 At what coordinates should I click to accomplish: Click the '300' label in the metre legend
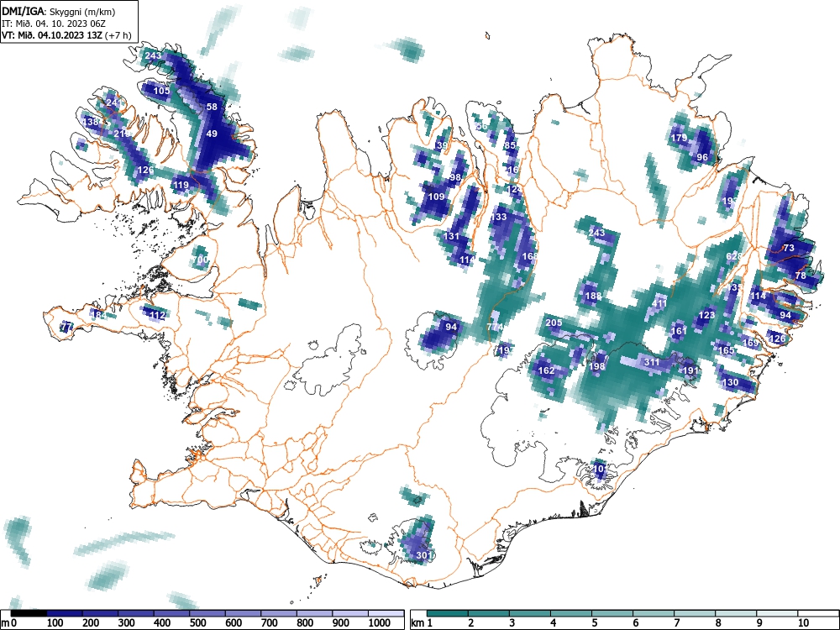[x=126, y=622]
